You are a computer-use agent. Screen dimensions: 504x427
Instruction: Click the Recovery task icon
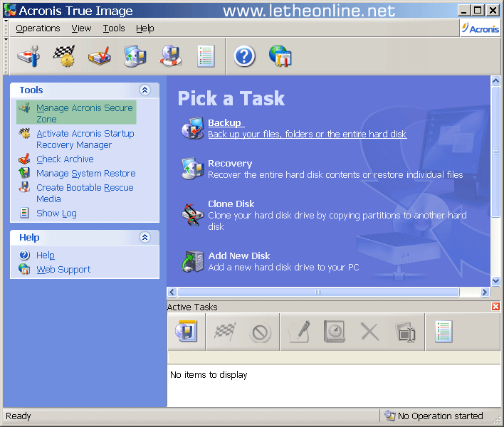pyautogui.click(x=192, y=169)
